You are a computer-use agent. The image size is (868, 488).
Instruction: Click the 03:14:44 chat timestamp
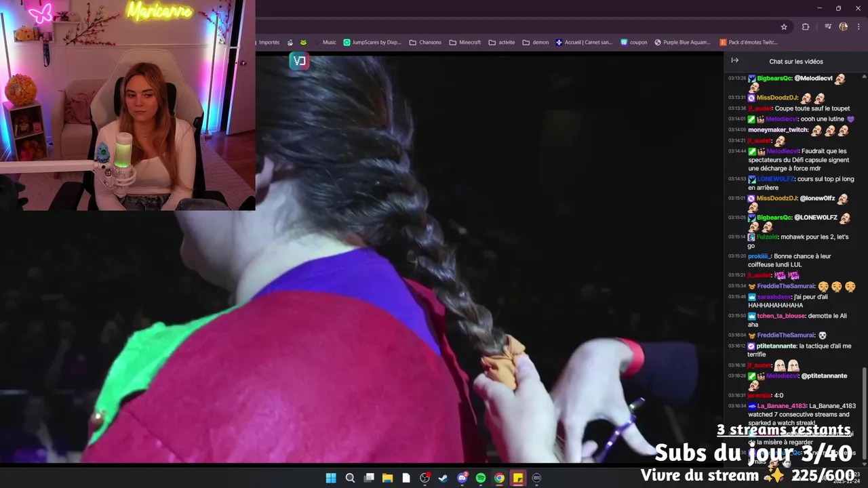pos(737,151)
